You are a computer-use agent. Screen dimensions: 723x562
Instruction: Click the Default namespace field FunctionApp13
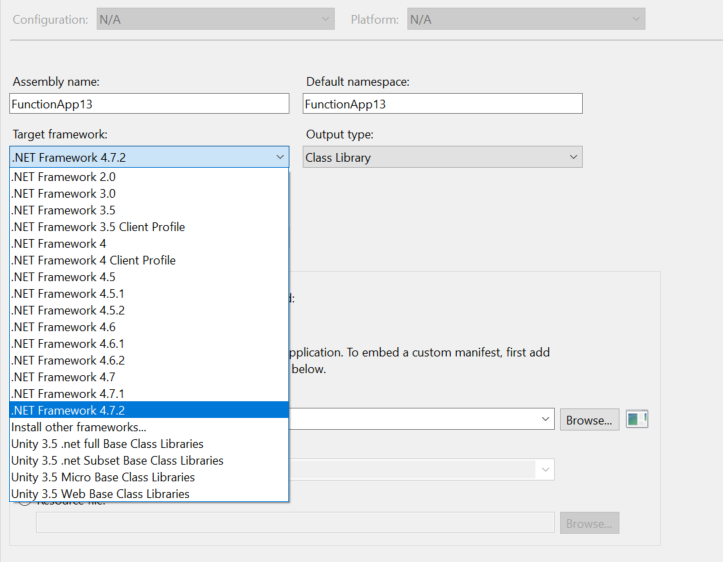tap(443, 104)
